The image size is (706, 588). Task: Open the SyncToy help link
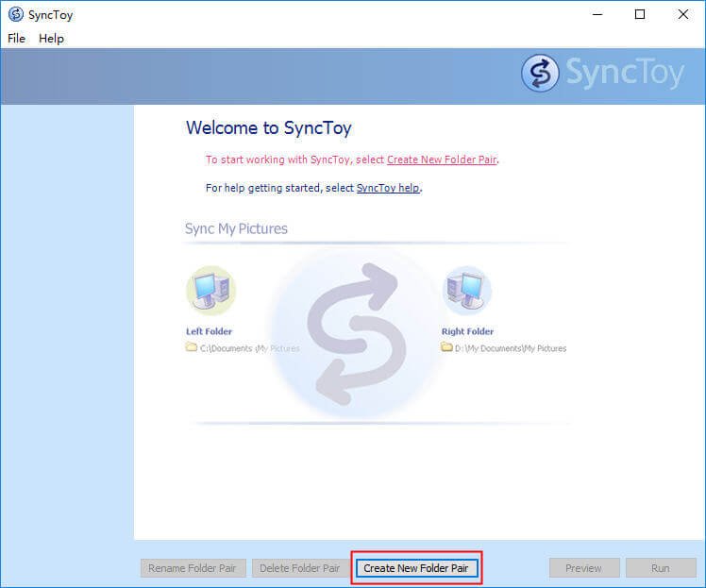pyautogui.click(x=388, y=188)
